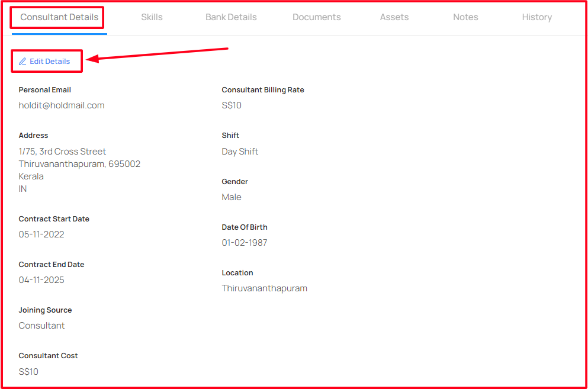Switch to the Consultant Details tab
This screenshot has height=389, width=588.
(x=59, y=17)
